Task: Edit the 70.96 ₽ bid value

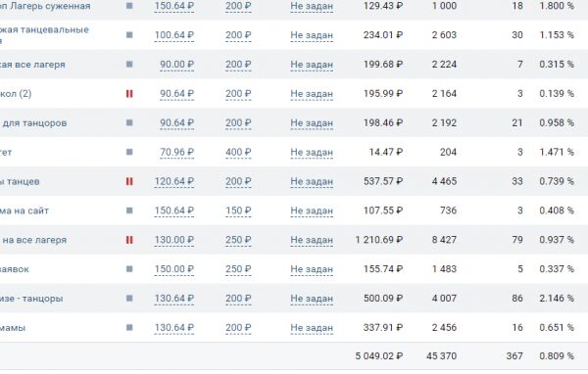Action: tap(177, 152)
